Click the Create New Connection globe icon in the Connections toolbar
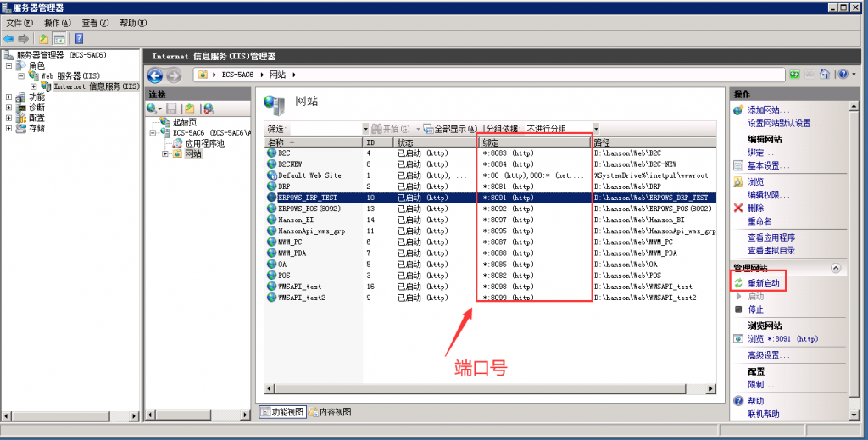The height and width of the screenshot is (440, 868). click(152, 109)
